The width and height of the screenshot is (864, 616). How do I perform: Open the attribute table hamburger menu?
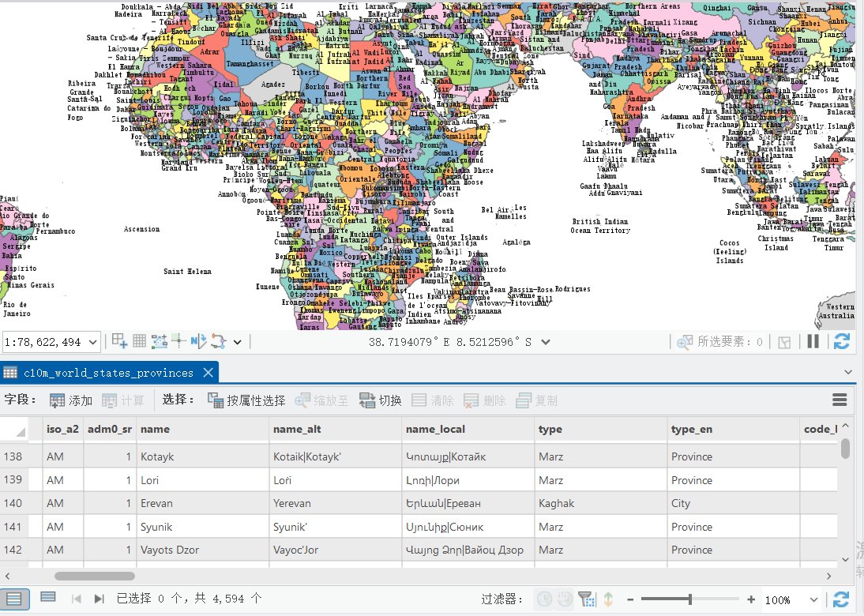840,400
